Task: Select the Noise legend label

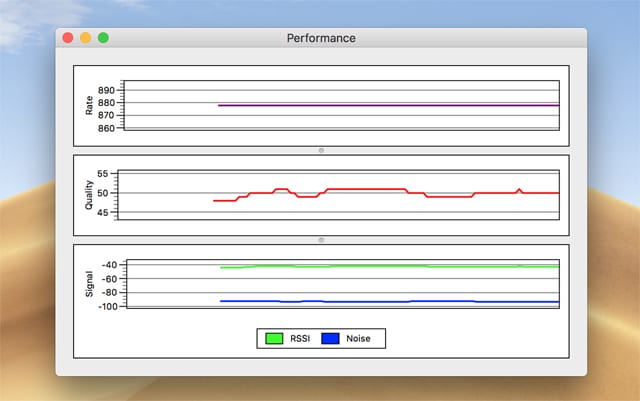Action: pos(358,339)
